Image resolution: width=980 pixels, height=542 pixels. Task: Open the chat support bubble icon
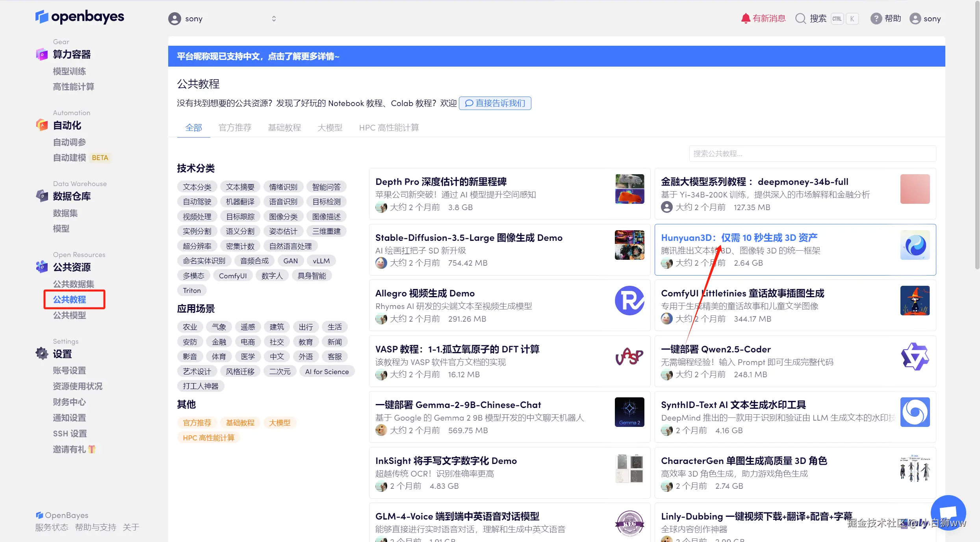tap(948, 512)
